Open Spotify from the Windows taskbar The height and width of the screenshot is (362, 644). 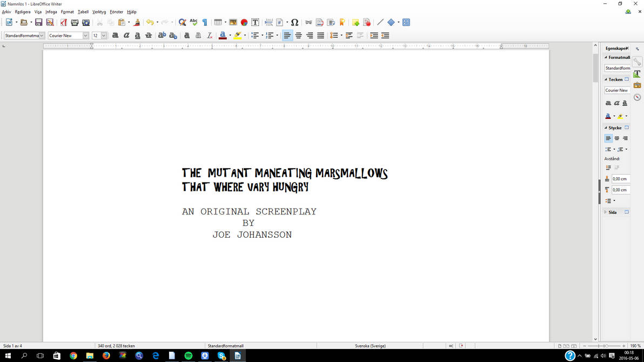coord(189,356)
